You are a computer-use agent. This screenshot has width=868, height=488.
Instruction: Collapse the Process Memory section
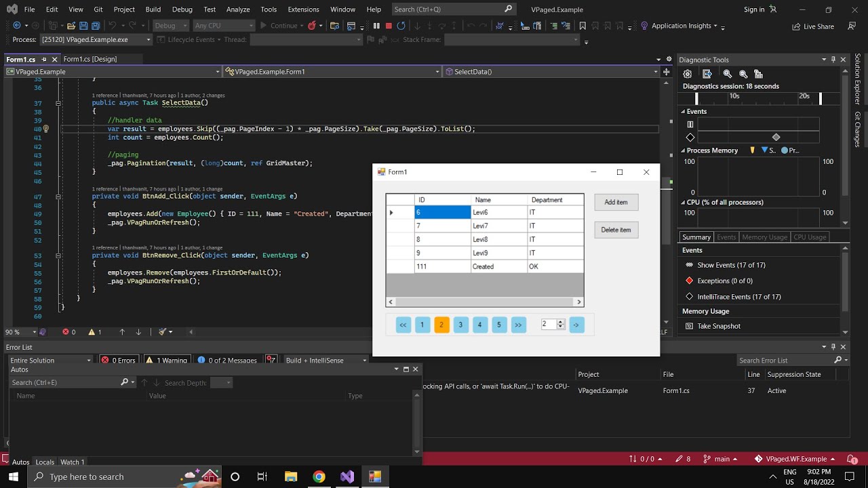[x=684, y=150]
